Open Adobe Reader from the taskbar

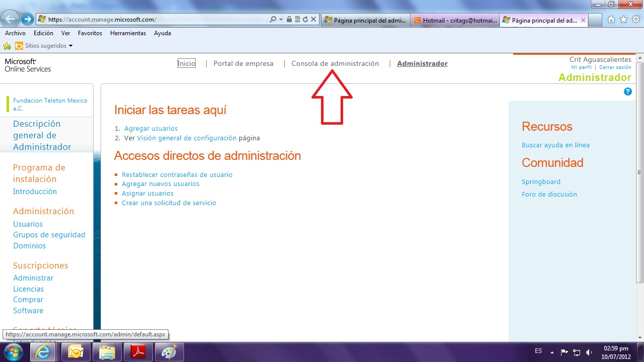pyautogui.click(x=138, y=352)
